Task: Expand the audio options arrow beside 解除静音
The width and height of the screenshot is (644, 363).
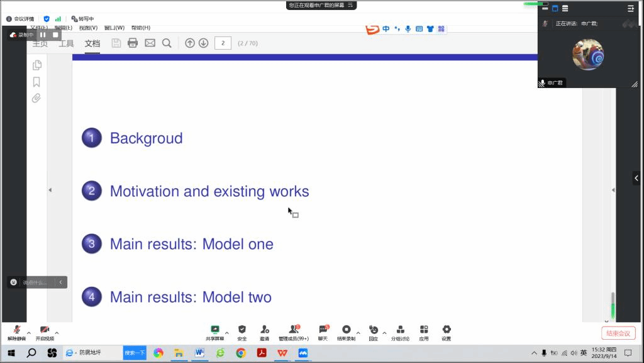Action: pos(29,333)
